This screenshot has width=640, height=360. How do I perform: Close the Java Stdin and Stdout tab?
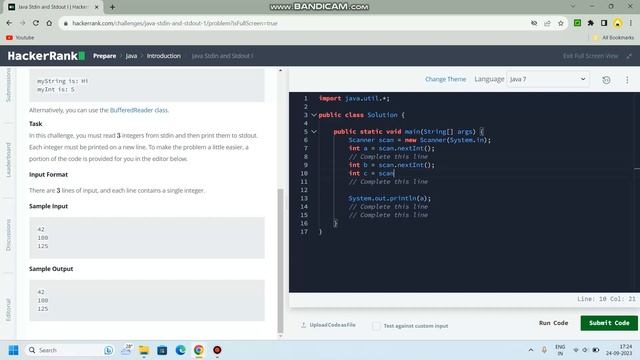point(97,7)
